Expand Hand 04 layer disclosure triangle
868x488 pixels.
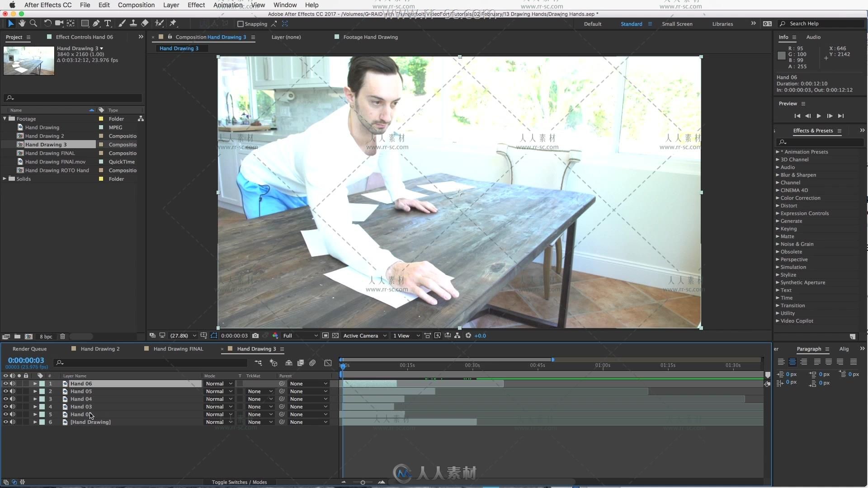(34, 399)
